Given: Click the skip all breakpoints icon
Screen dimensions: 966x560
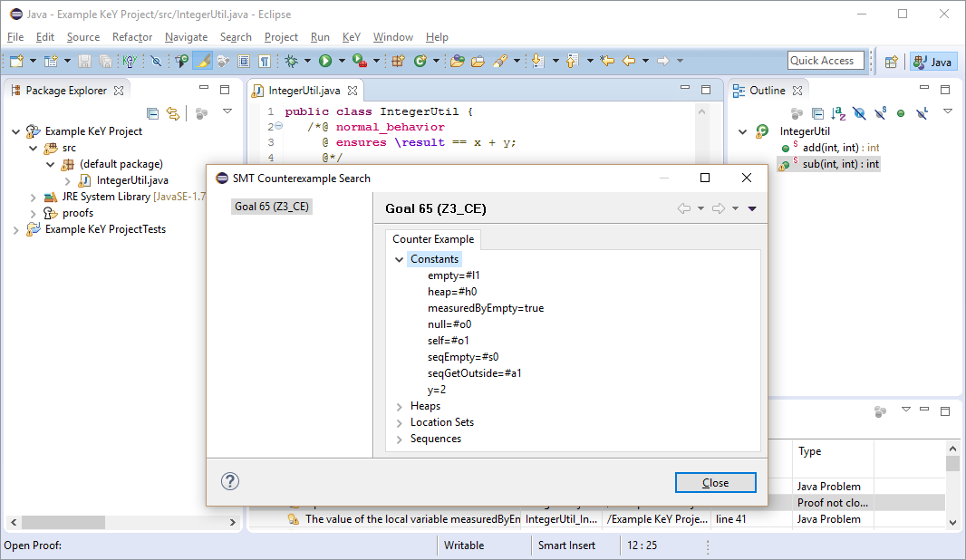Looking at the screenshot, I should 156,61.
